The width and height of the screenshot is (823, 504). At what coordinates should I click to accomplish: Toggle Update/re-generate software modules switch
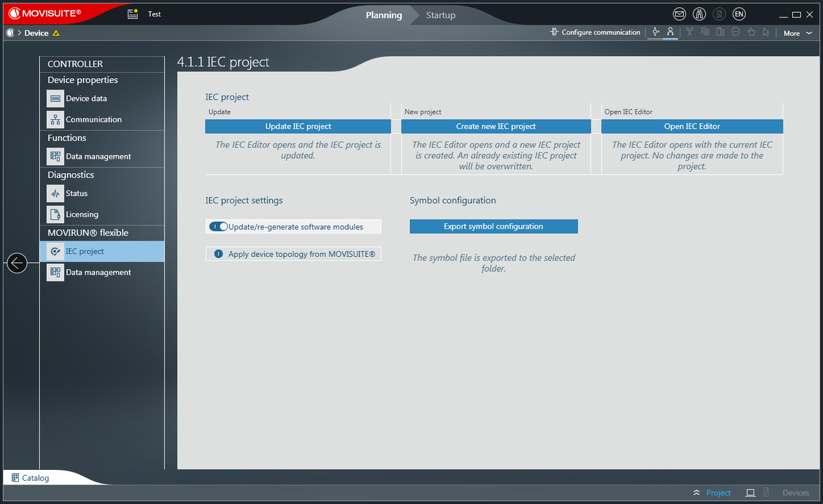tap(219, 227)
